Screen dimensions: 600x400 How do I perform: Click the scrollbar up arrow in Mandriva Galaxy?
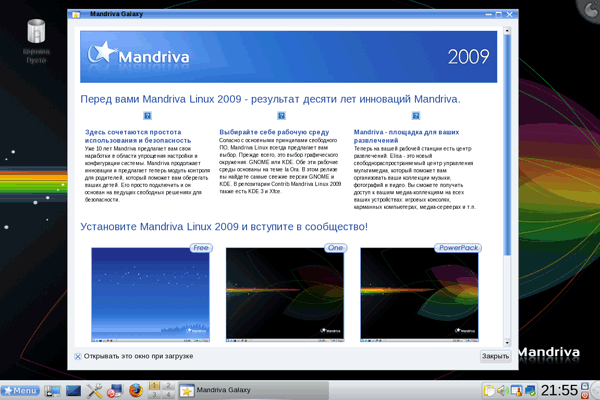tap(507, 31)
